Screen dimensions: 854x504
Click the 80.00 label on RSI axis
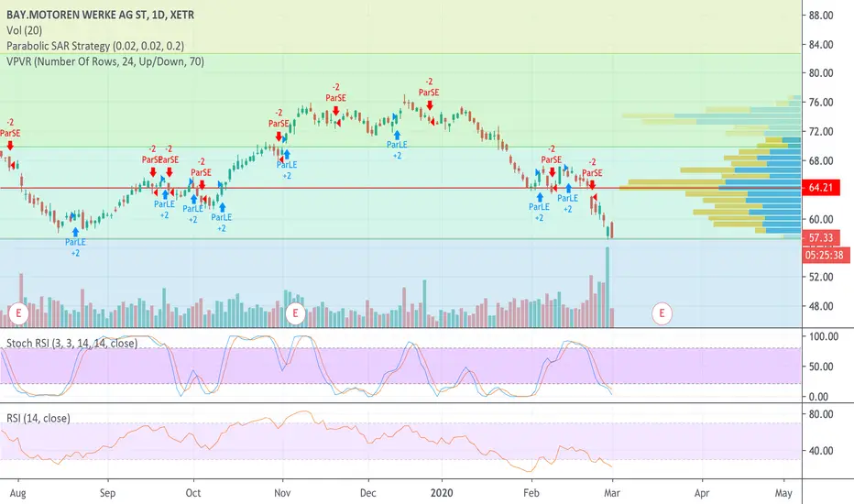coord(821,414)
